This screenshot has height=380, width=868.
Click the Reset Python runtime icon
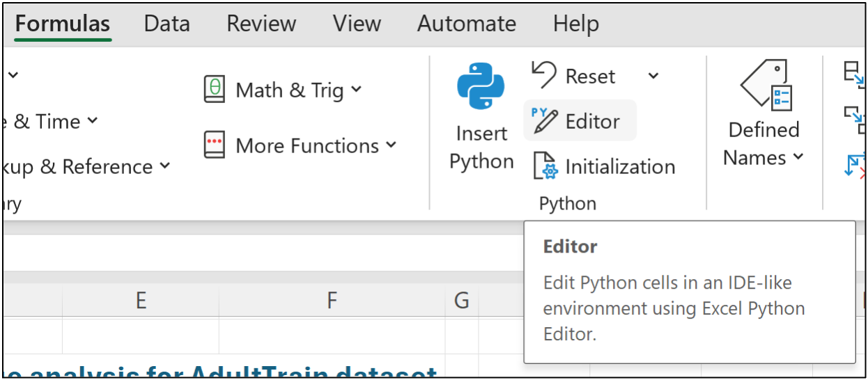coord(544,74)
